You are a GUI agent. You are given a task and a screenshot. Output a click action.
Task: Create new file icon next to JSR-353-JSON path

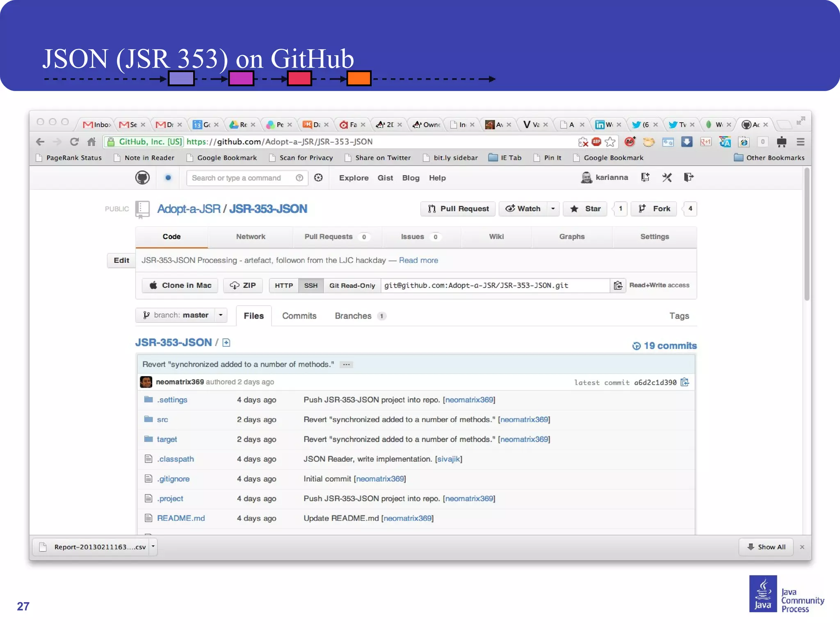pyautogui.click(x=226, y=342)
